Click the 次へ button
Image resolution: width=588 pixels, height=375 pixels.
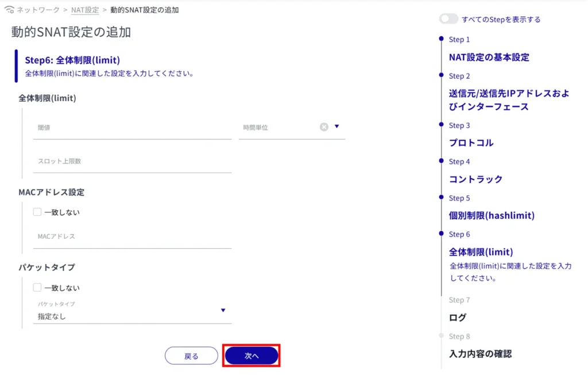(252, 356)
